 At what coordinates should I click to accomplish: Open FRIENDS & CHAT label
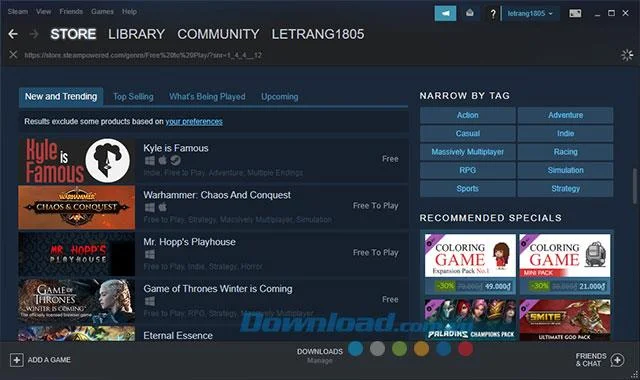[591, 360]
